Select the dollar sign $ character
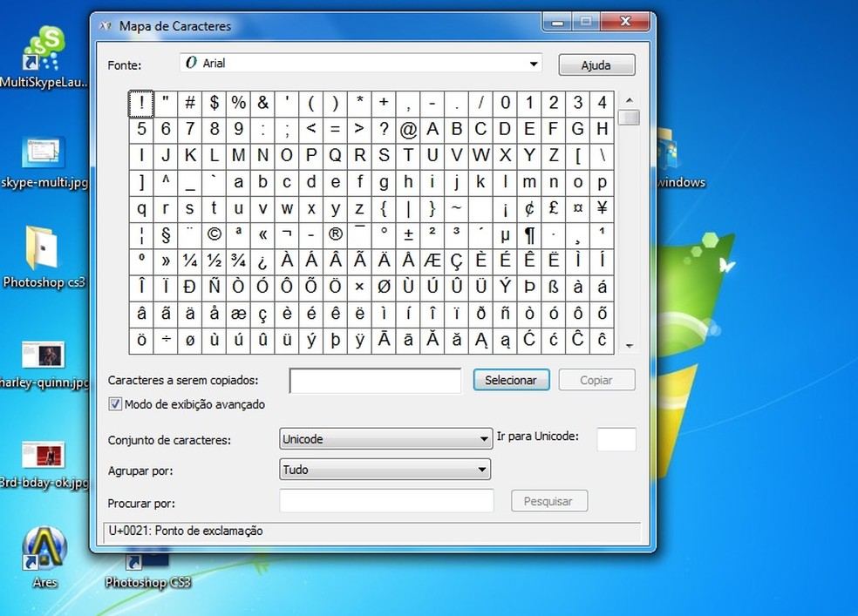The width and height of the screenshot is (858, 616). coord(214,104)
